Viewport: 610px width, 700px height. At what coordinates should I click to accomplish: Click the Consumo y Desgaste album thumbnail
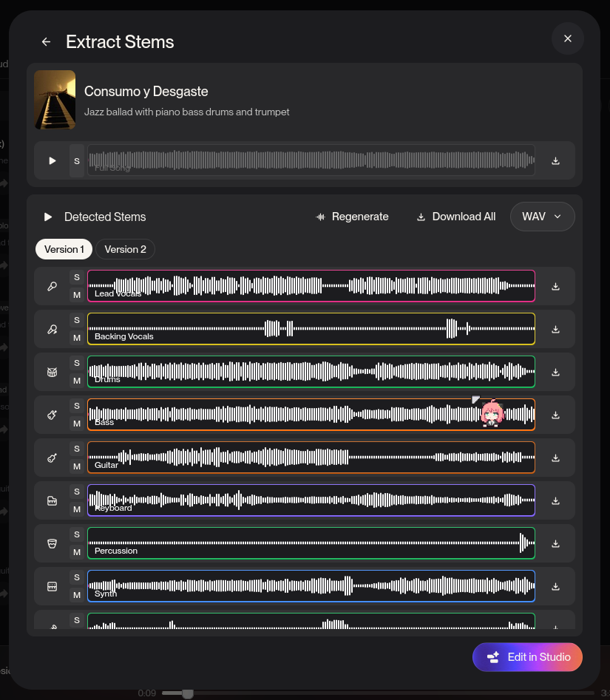point(55,98)
